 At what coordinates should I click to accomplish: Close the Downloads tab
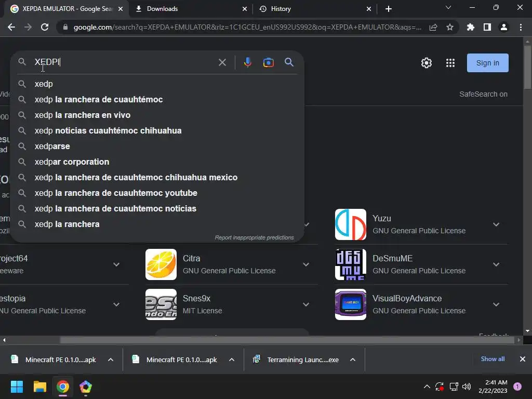pyautogui.click(x=245, y=9)
